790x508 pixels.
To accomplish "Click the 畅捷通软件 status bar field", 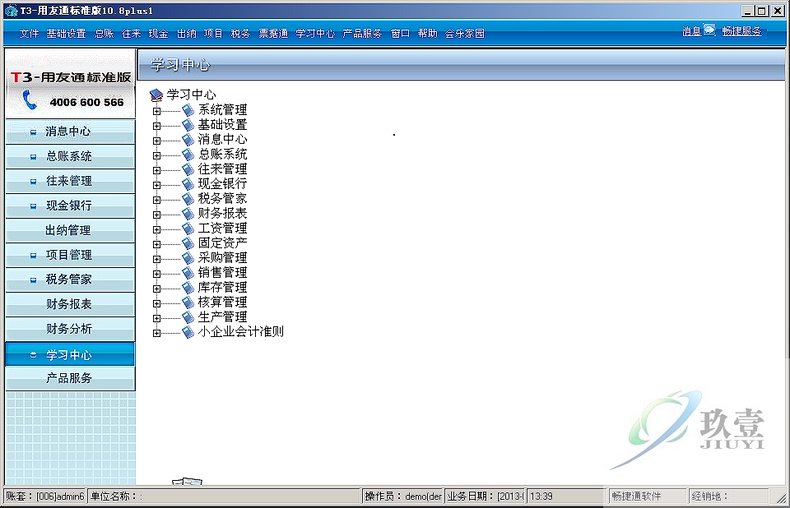I will pyautogui.click(x=647, y=496).
